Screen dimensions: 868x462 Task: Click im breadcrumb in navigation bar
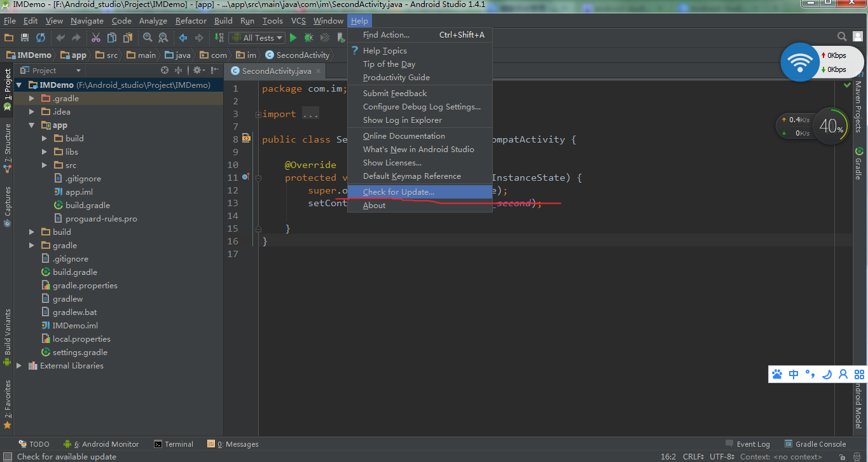[246, 55]
